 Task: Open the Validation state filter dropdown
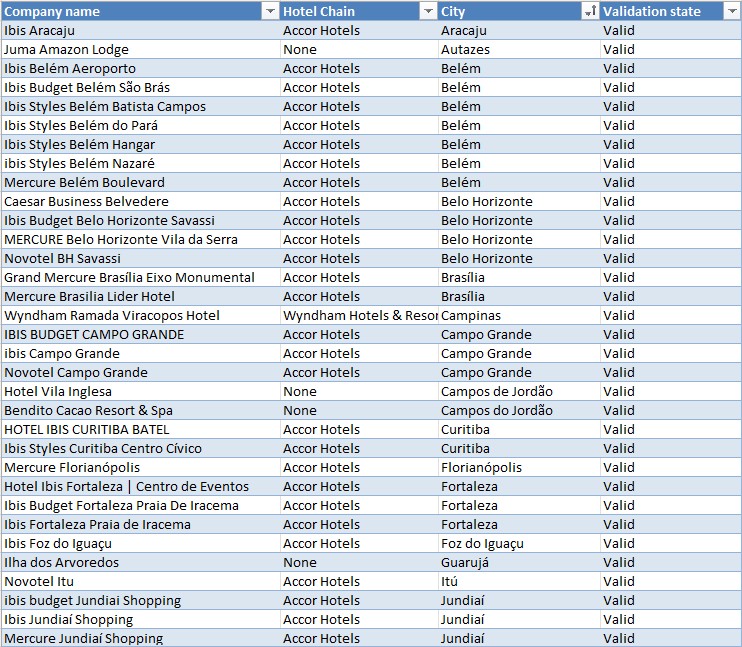732,11
